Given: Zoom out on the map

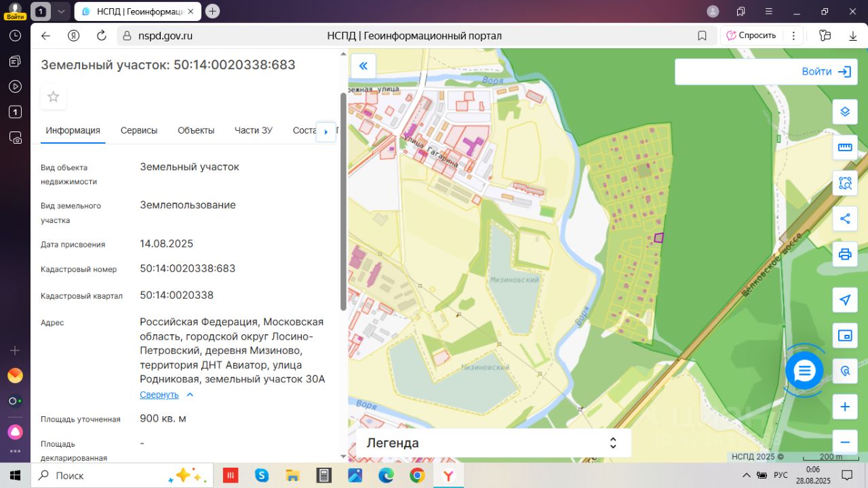Looking at the screenshot, I should click(845, 442).
